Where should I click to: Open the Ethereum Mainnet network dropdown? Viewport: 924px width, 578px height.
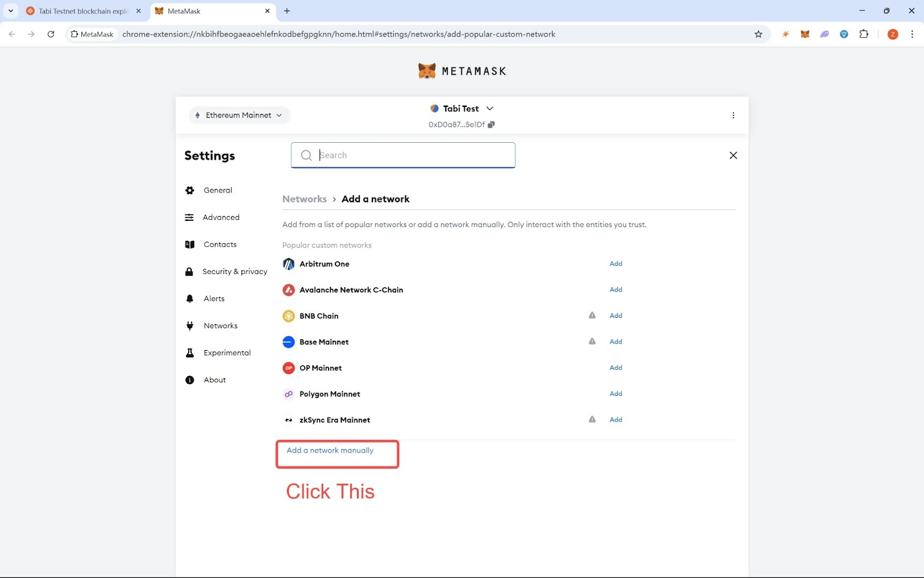pyautogui.click(x=239, y=115)
